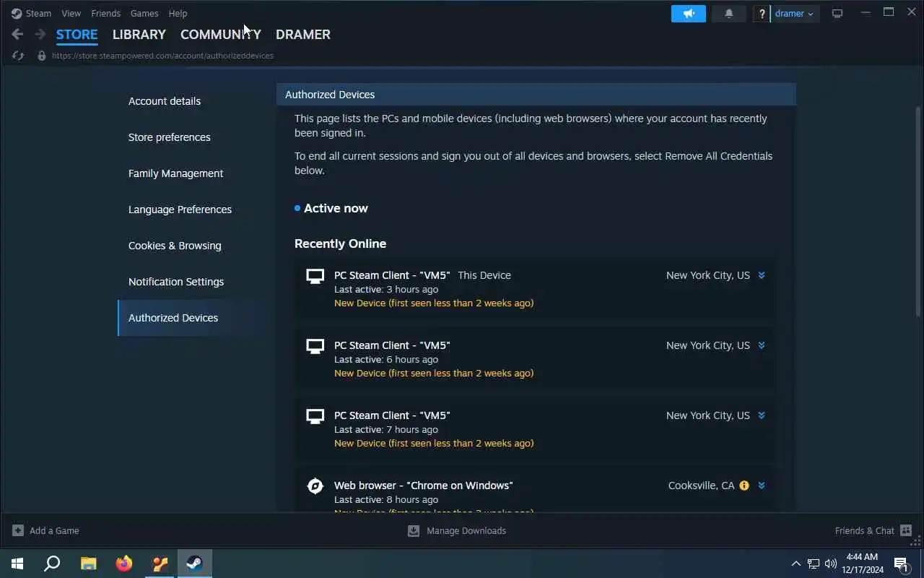Show hidden system tray icons
The image size is (924, 578).
[x=796, y=564]
